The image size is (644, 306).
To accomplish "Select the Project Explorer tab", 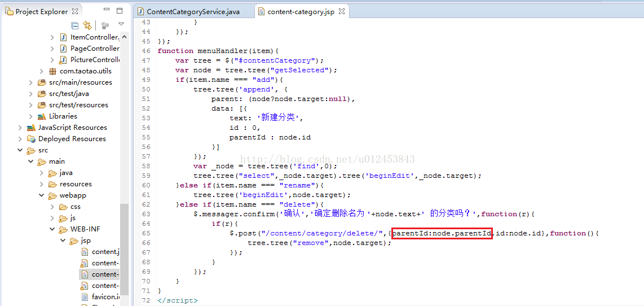I will [x=41, y=11].
